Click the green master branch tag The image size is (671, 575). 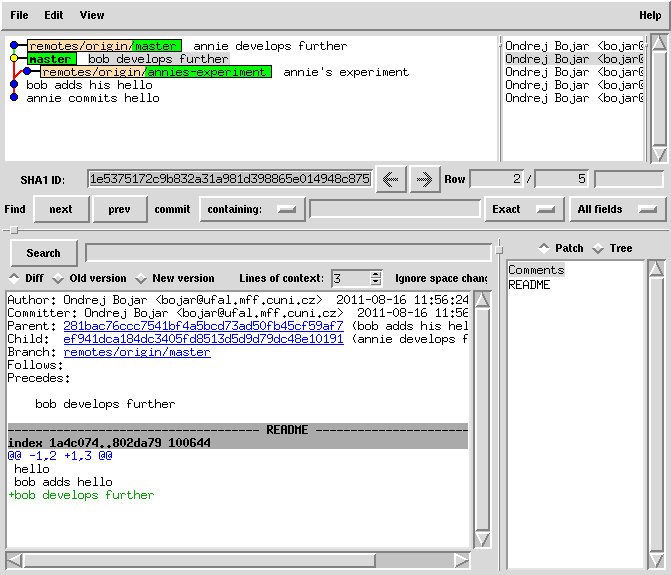pyautogui.click(x=50, y=59)
